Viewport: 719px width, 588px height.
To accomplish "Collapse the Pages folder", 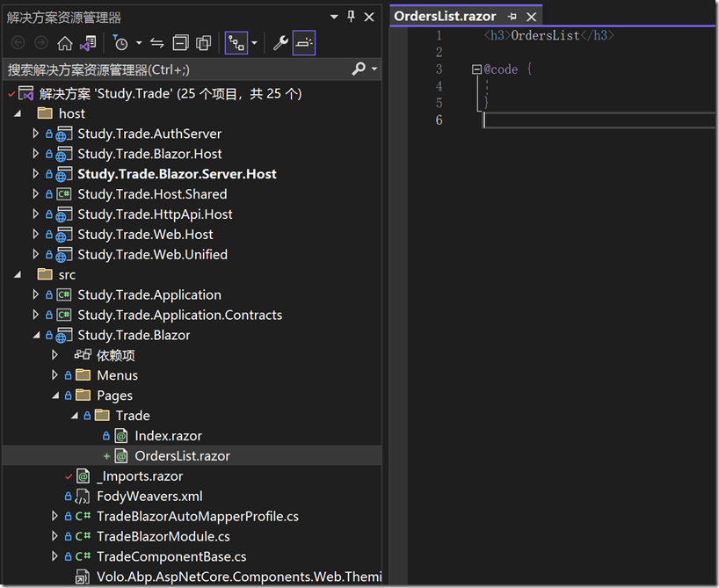I will click(55, 396).
